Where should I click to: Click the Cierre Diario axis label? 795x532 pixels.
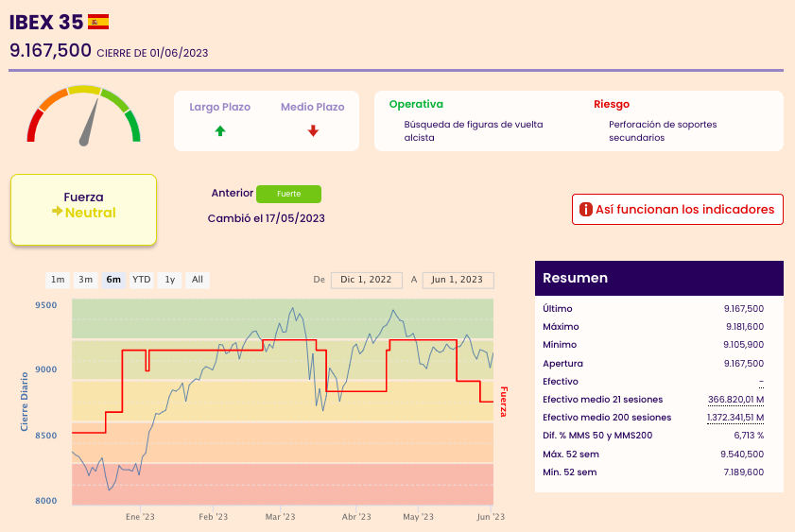click(24, 402)
